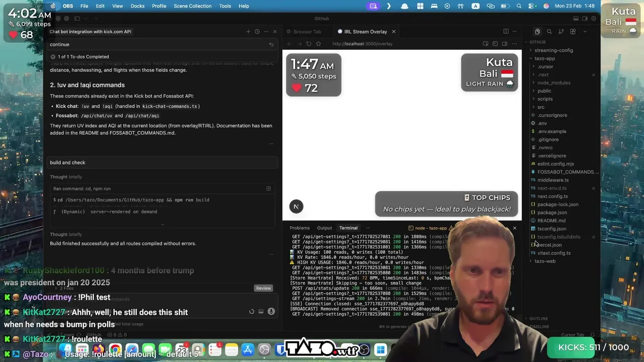Open the Tools menu
The image size is (644, 362).
(225, 6)
